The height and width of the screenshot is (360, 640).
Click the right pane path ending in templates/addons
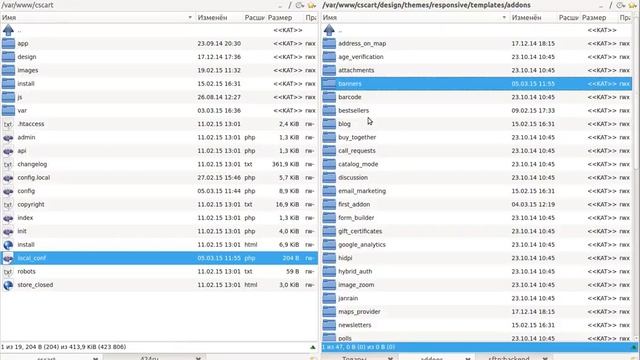(x=427, y=5)
